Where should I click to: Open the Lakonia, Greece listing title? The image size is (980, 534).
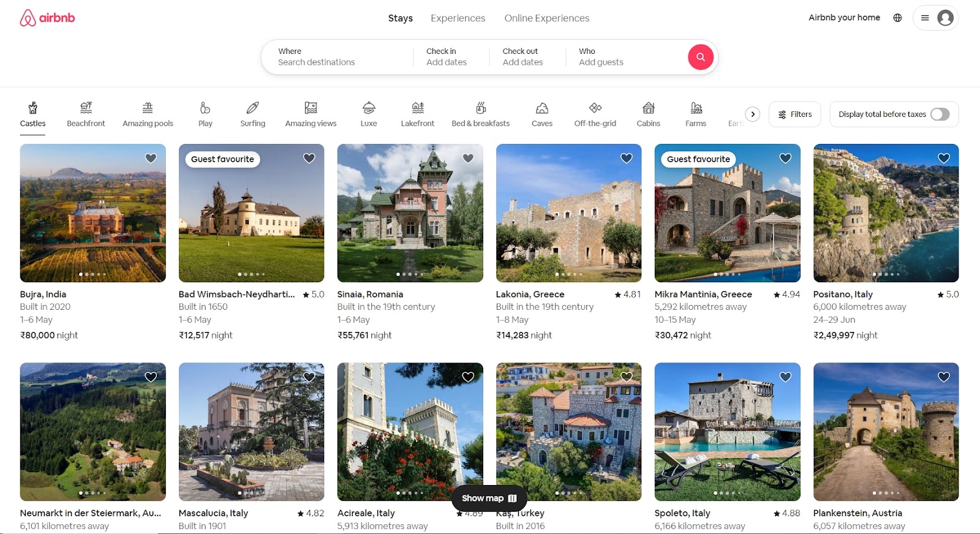[x=530, y=295]
